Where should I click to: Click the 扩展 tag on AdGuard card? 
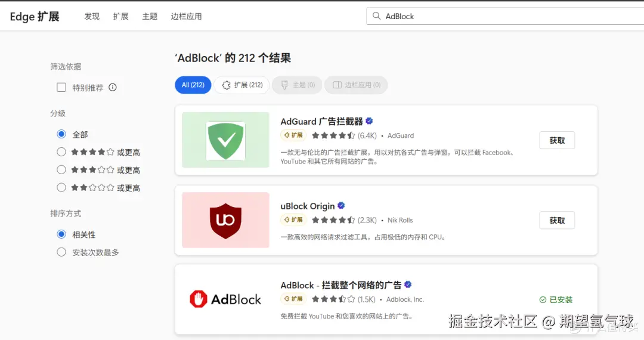[293, 135]
